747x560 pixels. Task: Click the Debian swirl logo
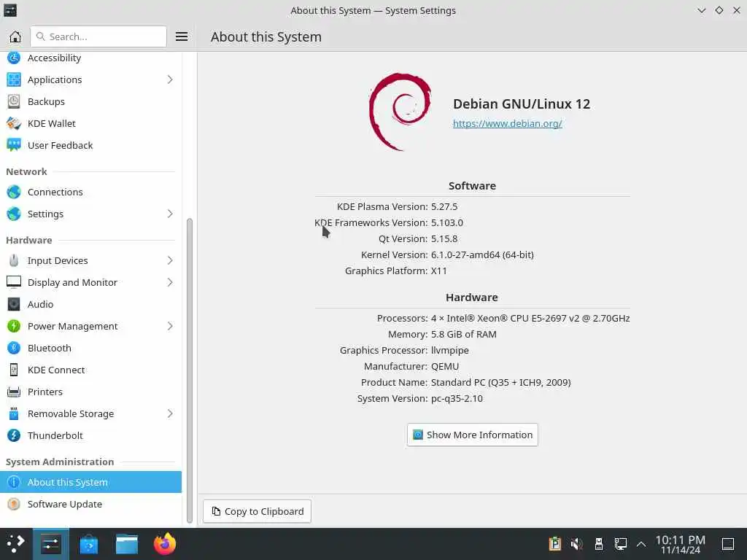pyautogui.click(x=400, y=112)
